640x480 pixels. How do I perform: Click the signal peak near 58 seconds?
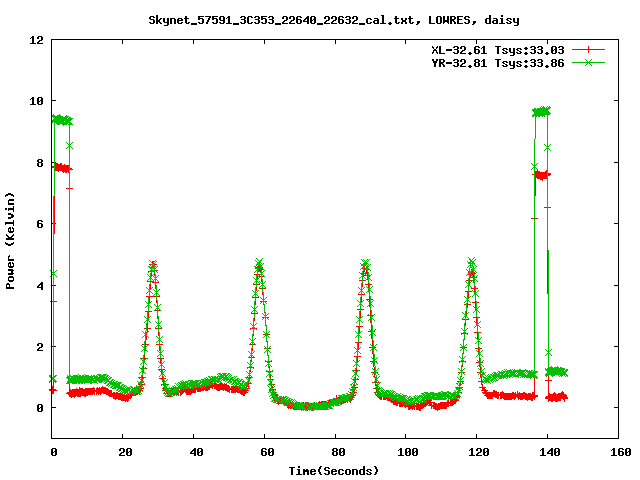(x=259, y=262)
